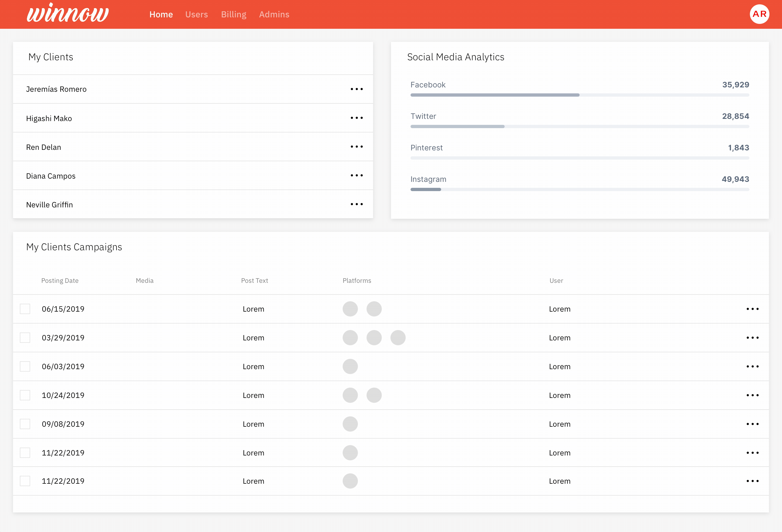This screenshot has width=782, height=532.
Task: Select the 06/03/2019 campaign row checkbox
Action: (x=25, y=366)
